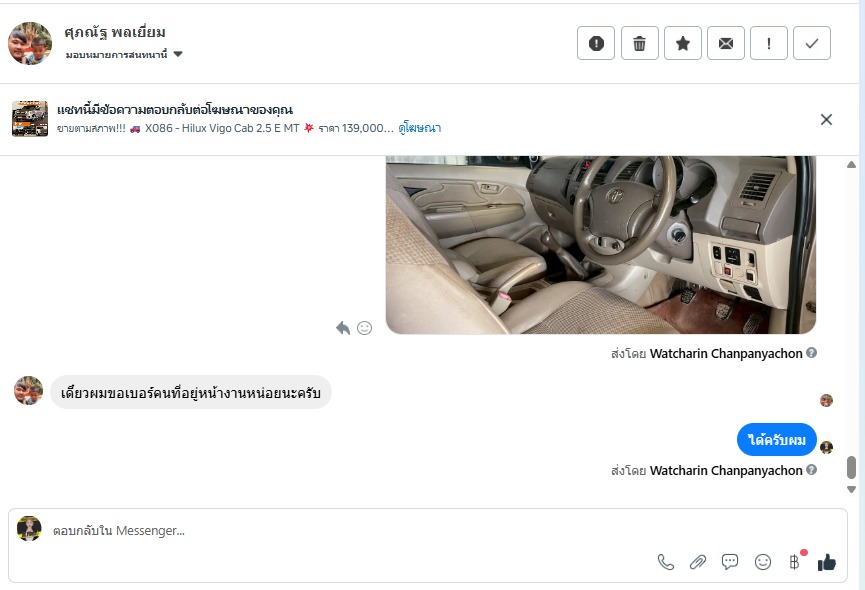Screen dimensions: 865x590
Task: Delete conversation with trash icon
Action: click(639, 43)
